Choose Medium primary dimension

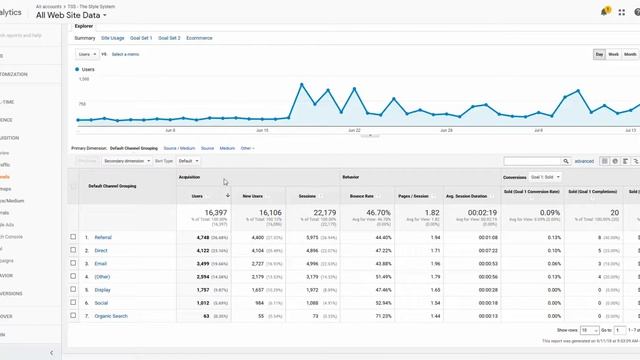tap(227, 149)
